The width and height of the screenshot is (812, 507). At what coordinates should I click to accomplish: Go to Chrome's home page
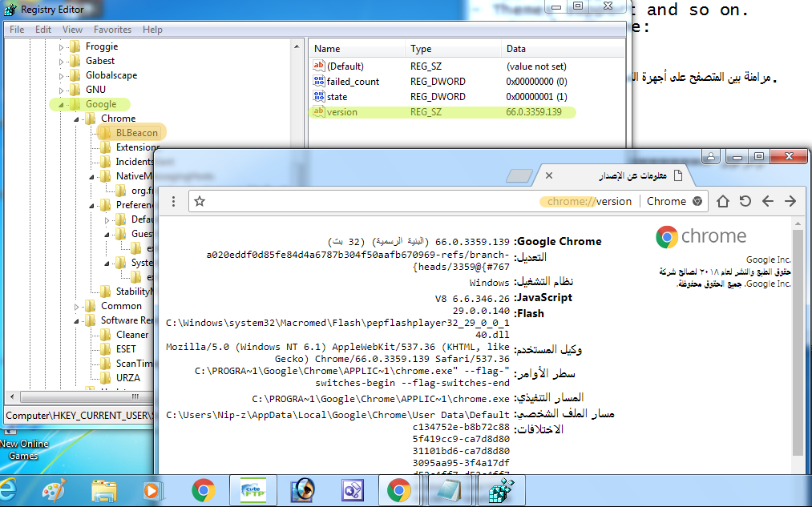pos(722,201)
